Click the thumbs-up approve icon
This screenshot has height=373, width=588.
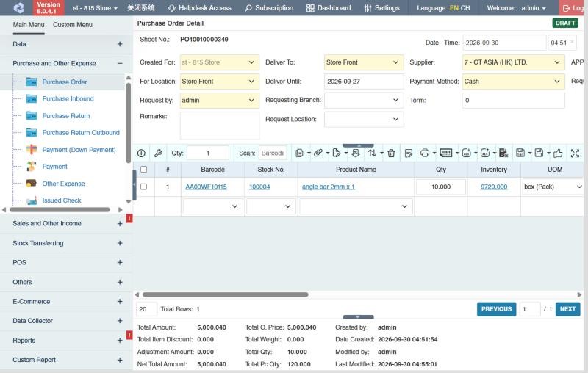coord(558,153)
